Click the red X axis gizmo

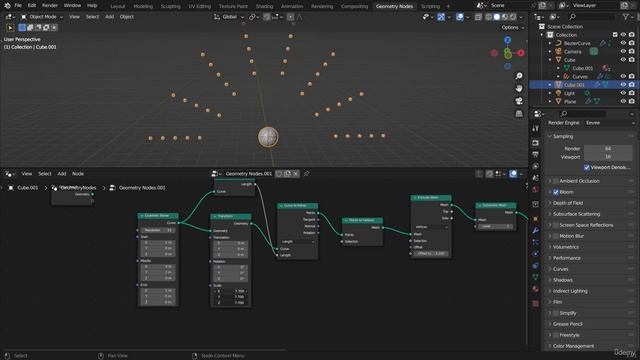521,53
